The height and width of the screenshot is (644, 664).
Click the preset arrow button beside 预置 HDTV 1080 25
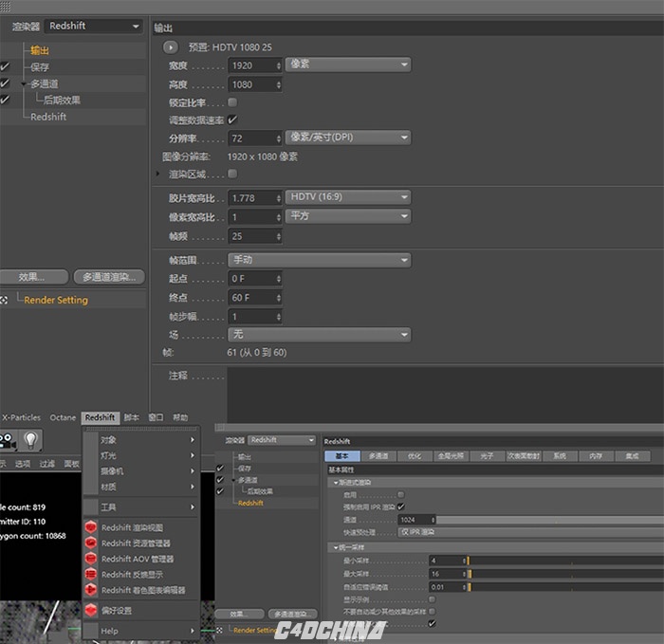[x=171, y=47]
